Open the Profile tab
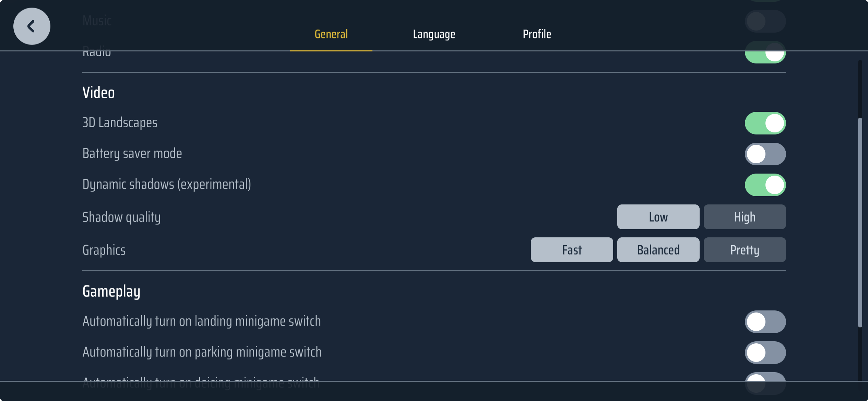 (x=537, y=34)
